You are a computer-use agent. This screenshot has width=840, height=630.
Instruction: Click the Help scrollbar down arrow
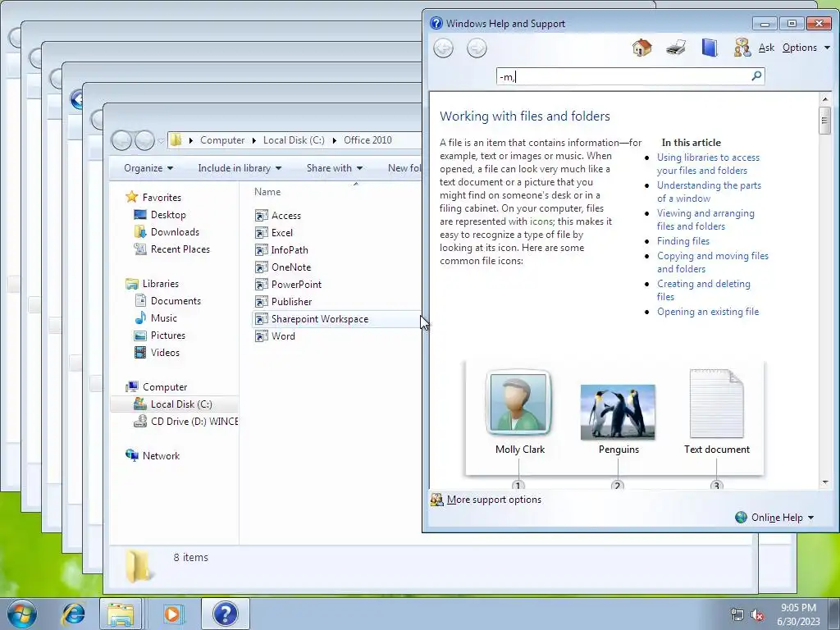(825, 482)
